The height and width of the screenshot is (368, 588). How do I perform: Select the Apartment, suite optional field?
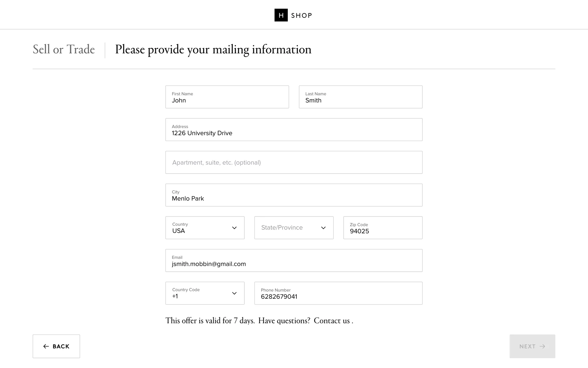tap(294, 162)
